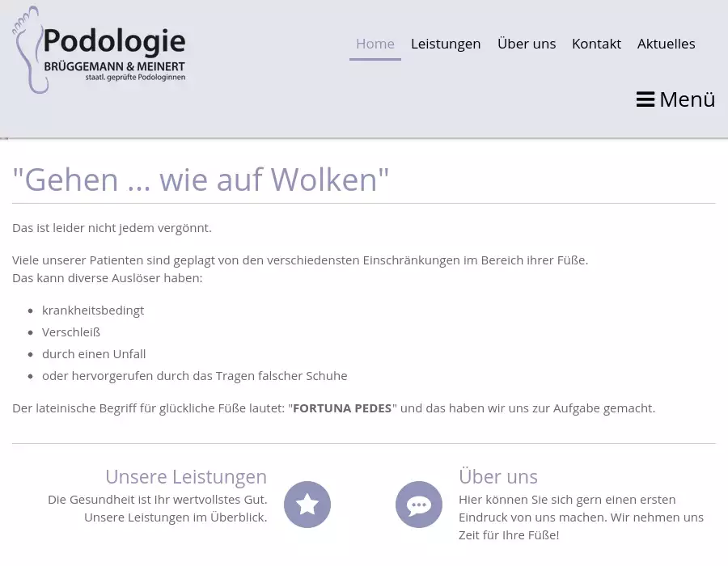Image resolution: width=728 pixels, height=566 pixels.
Task: Click the Podologie logo title text
Action: pos(114,41)
